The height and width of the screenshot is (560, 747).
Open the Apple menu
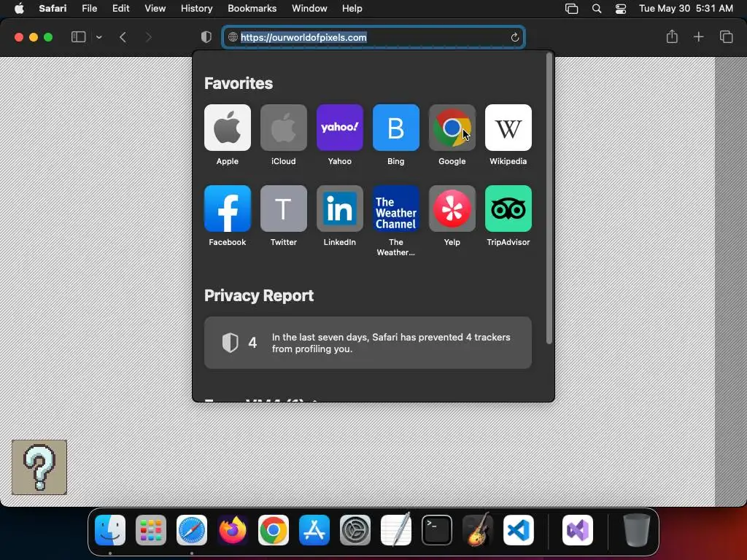tap(19, 9)
